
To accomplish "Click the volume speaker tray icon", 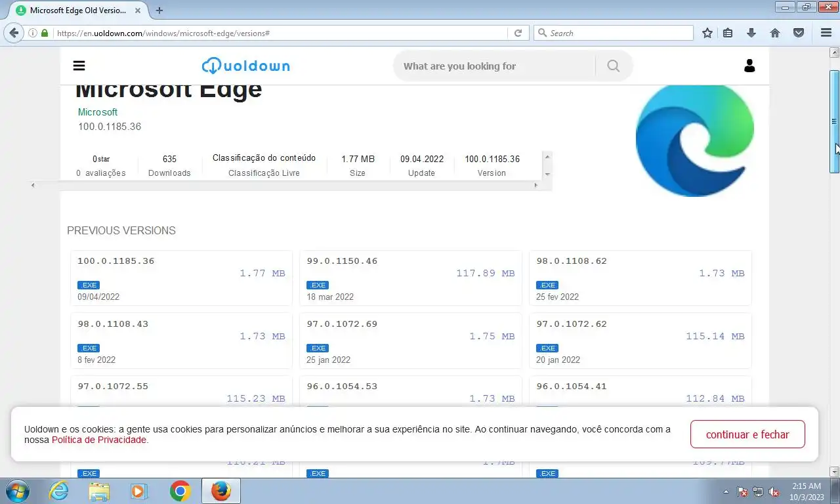I will [774, 492].
